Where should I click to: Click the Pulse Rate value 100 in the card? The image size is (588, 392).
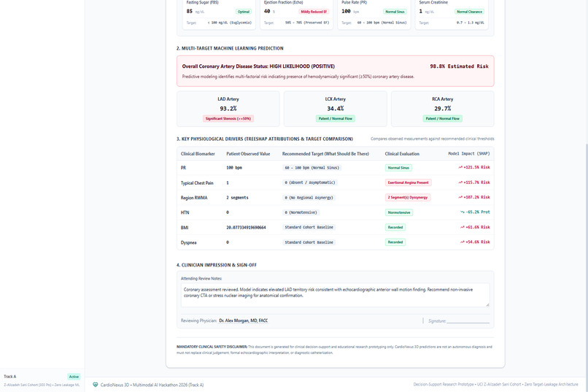click(x=346, y=11)
